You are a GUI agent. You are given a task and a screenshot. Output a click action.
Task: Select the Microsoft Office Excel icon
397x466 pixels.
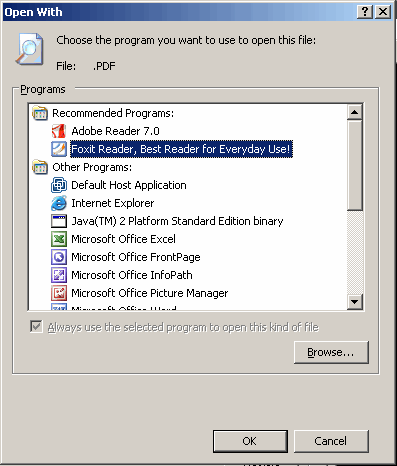[x=59, y=239]
